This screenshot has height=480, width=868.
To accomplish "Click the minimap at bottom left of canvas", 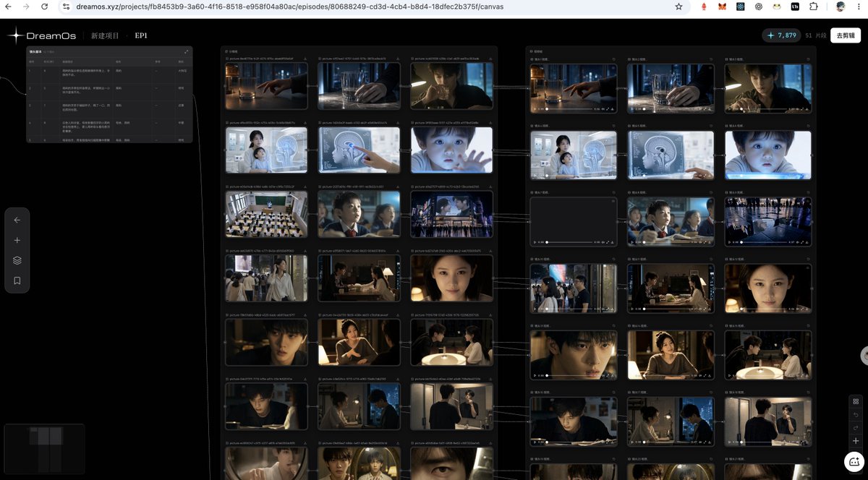I will pyautogui.click(x=44, y=449).
